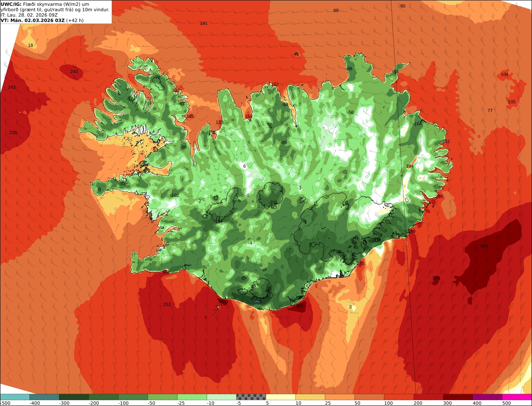Click the map value -4
This screenshot has width=532, height=406.
coord(250,243)
